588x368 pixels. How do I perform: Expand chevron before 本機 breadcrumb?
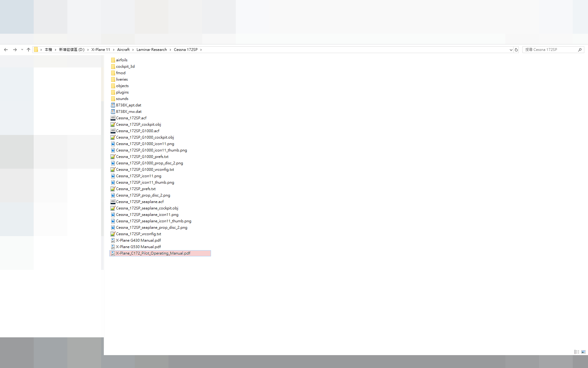pos(41,50)
